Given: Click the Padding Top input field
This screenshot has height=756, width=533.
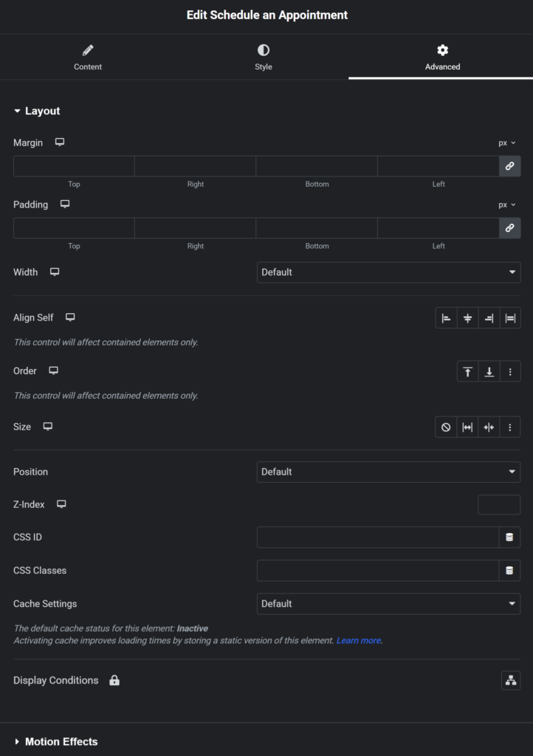Looking at the screenshot, I should (74, 227).
